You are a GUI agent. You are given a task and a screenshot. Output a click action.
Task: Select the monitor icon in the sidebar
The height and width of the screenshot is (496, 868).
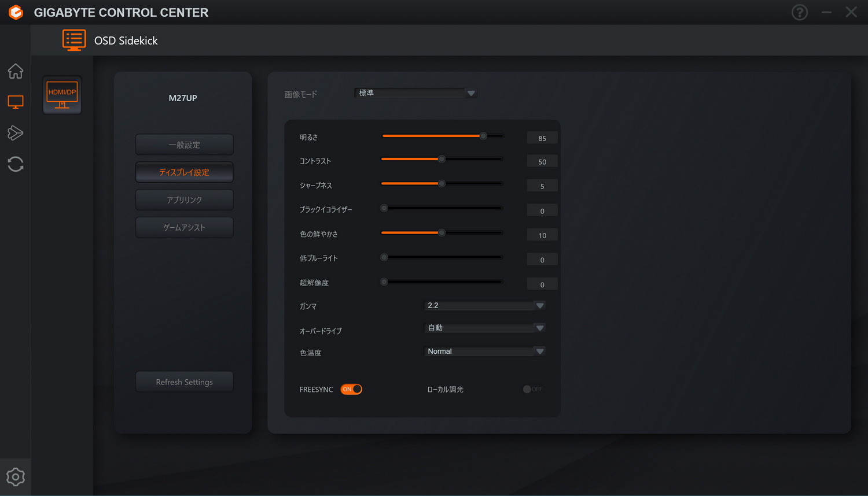[16, 102]
